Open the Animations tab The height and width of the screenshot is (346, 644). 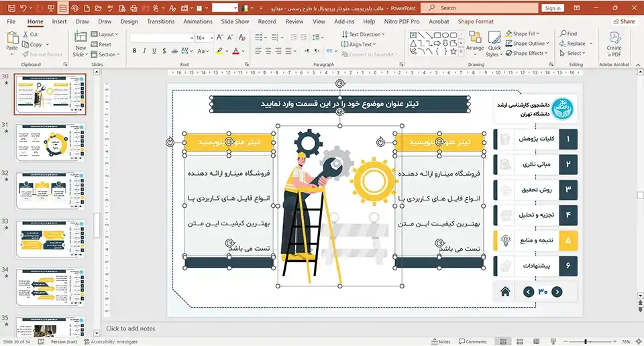click(197, 21)
